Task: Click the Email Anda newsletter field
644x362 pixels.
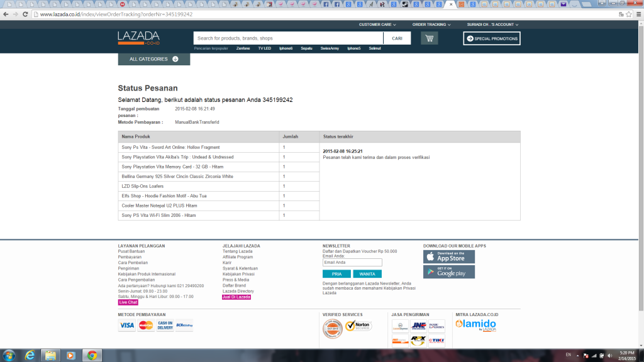Action: 352,262
